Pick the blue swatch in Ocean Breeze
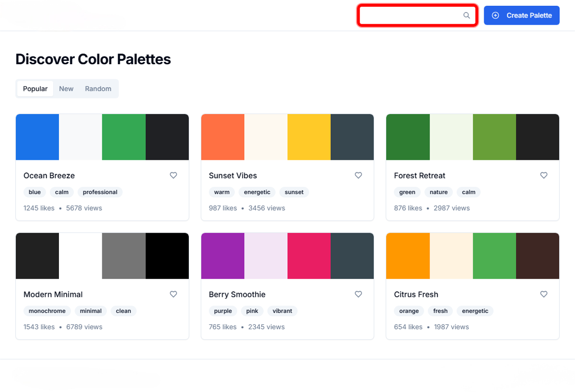575x392 pixels. coord(37,137)
